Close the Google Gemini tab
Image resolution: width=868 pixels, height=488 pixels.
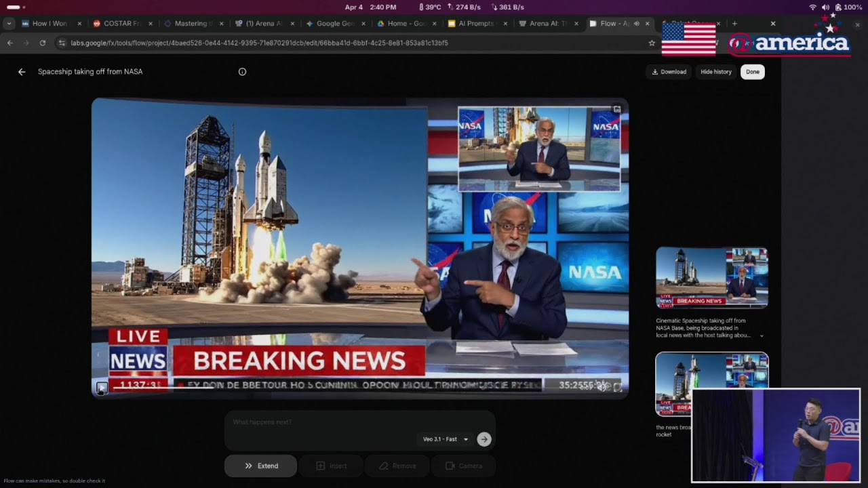coord(363,24)
